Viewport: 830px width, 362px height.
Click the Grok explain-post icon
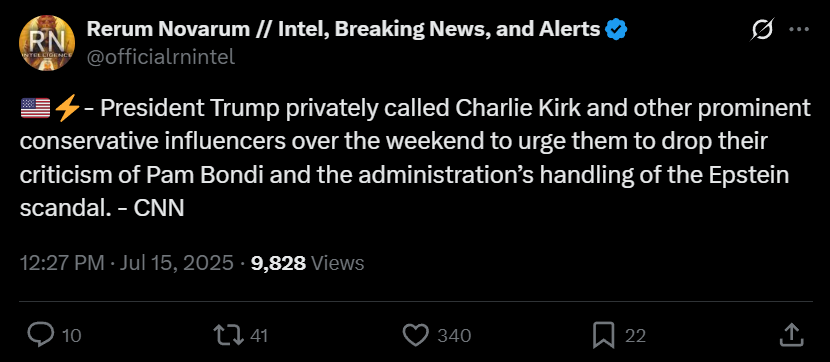(762, 30)
